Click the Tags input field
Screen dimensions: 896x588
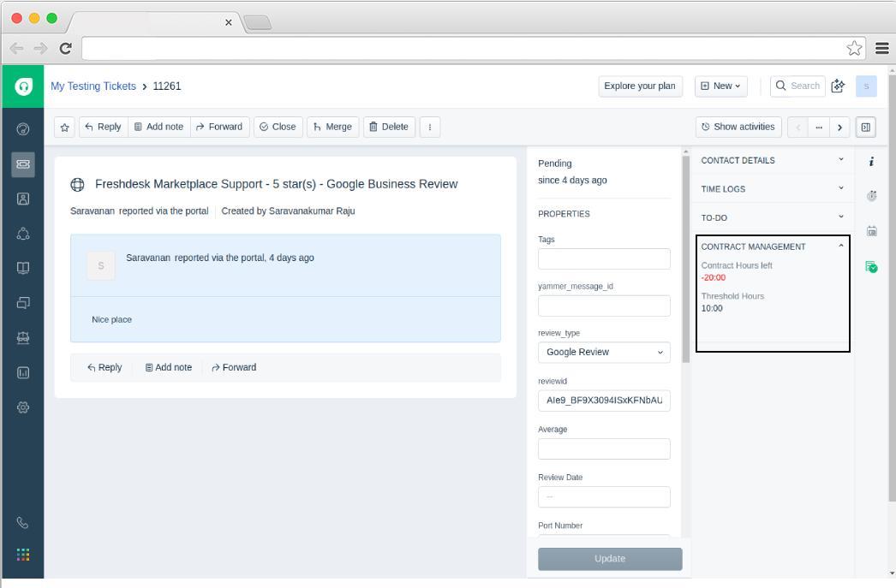[604, 258]
